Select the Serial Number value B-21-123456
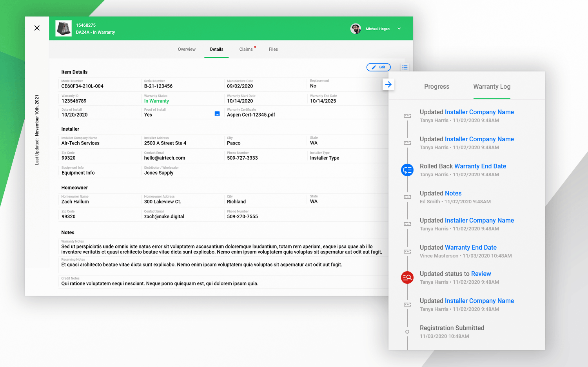This screenshot has height=367, width=588. (x=158, y=86)
